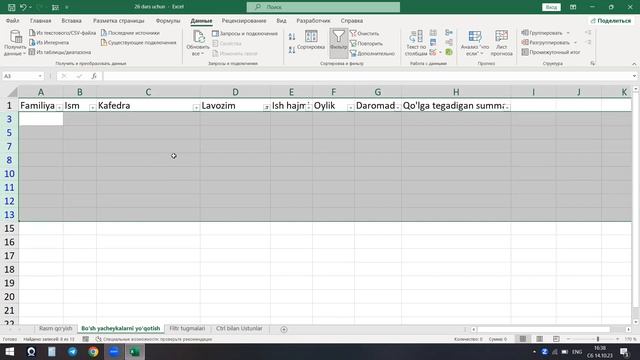Sort descending Z to A
Image resolution: width=640 pixels, height=360 pixels.
coord(292,50)
